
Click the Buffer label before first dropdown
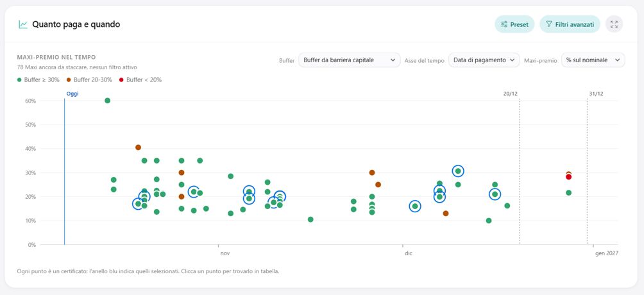[287, 60]
